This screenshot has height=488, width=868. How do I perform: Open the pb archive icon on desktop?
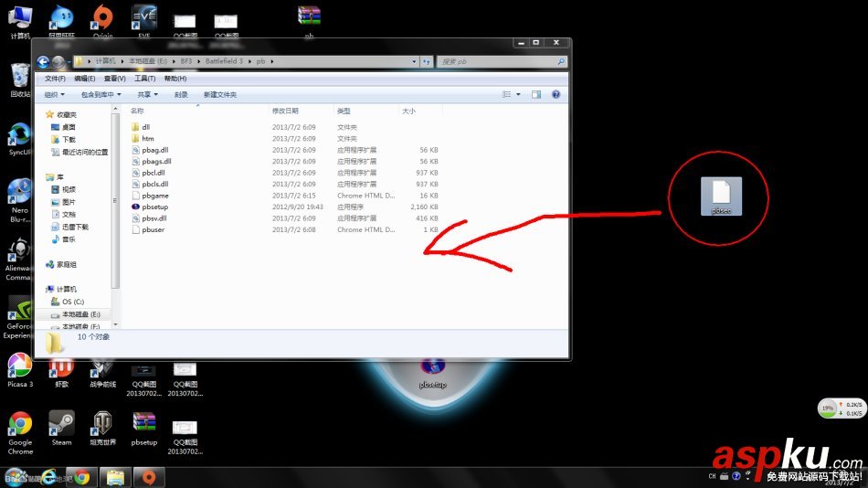[309, 22]
